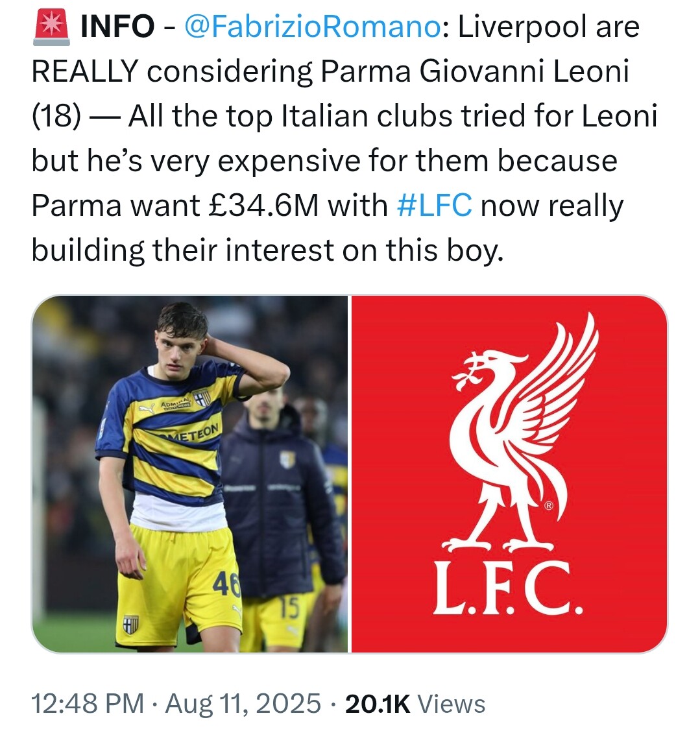Screen dimensions: 700x731
Task: Click the L.F.C. lettering under the bird
Action: tap(509, 591)
